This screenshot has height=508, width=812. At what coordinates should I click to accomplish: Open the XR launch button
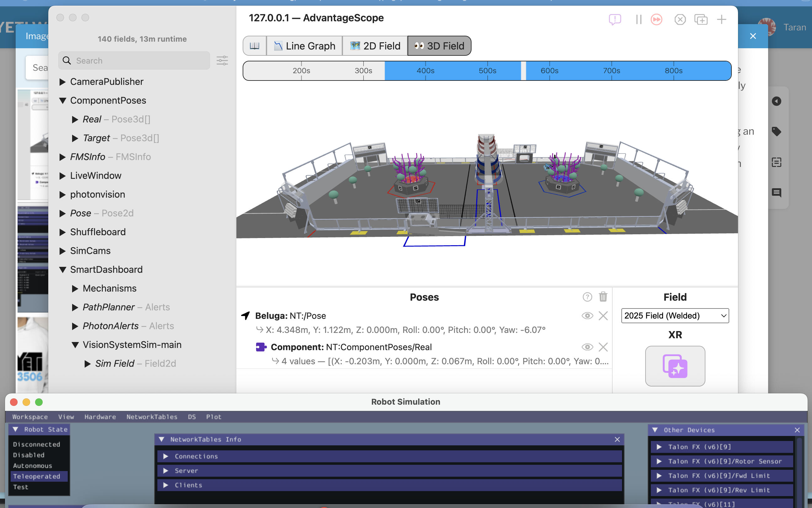(675, 366)
